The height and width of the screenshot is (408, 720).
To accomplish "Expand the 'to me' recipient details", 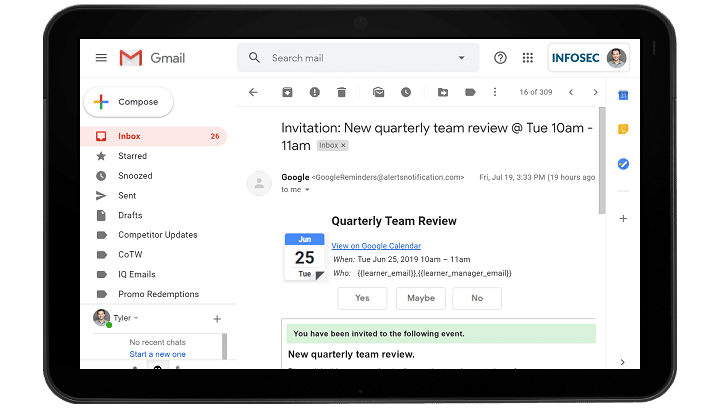I will pyautogui.click(x=307, y=190).
